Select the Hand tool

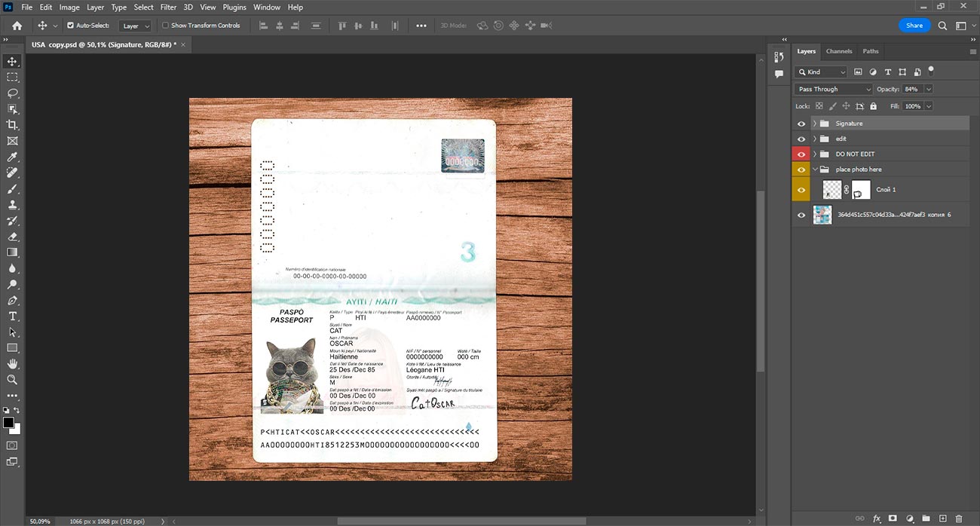coord(12,364)
